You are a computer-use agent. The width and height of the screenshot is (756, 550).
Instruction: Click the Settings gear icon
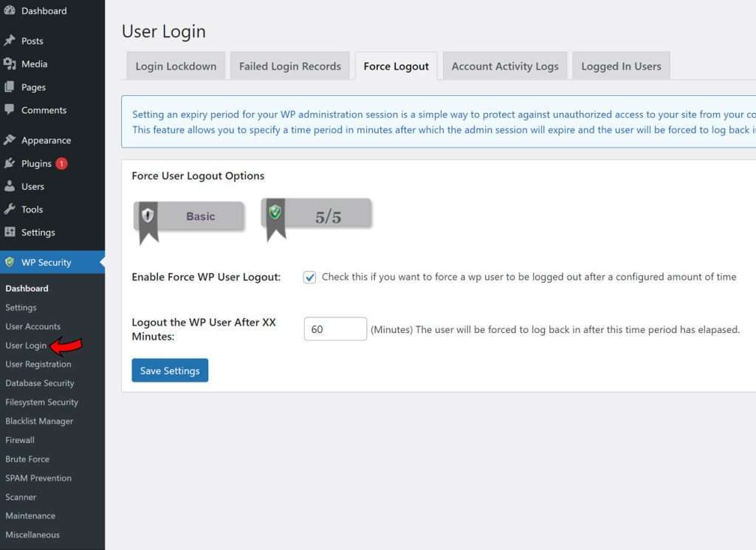(x=9, y=232)
